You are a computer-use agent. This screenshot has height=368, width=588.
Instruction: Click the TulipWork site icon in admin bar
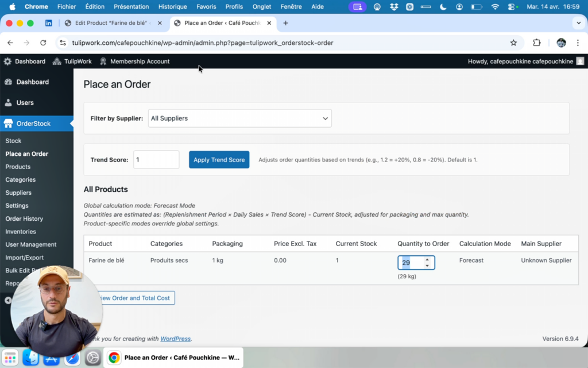[x=57, y=62]
